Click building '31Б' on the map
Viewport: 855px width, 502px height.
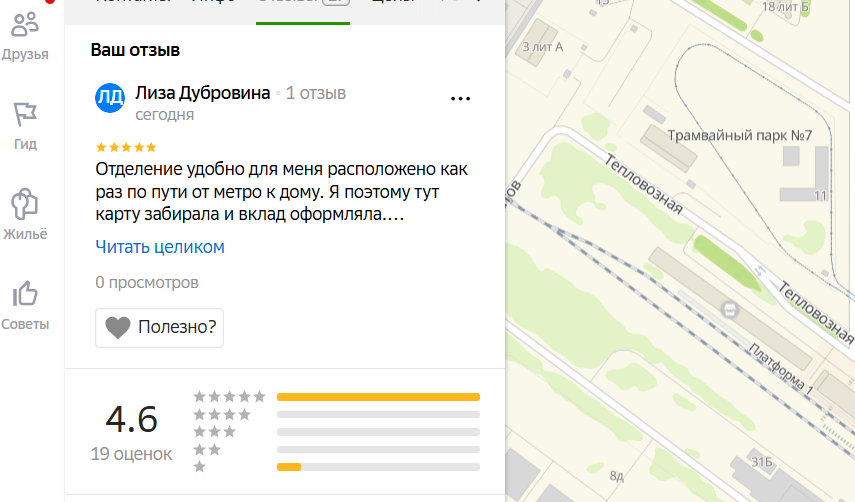pos(762,462)
